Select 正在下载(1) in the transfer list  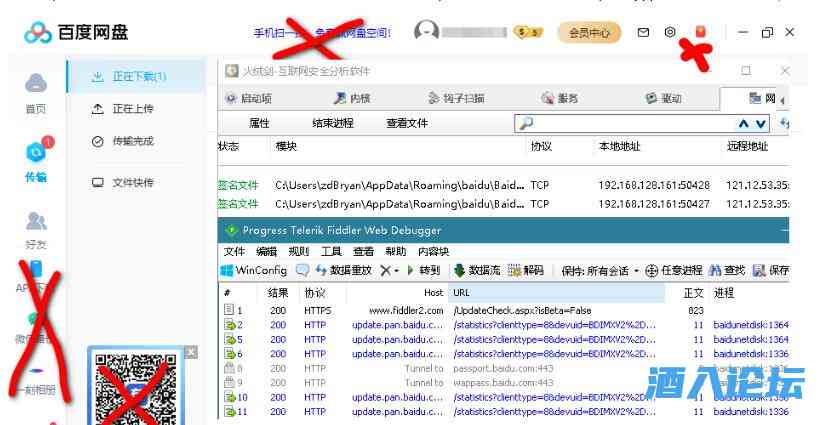pos(137,77)
